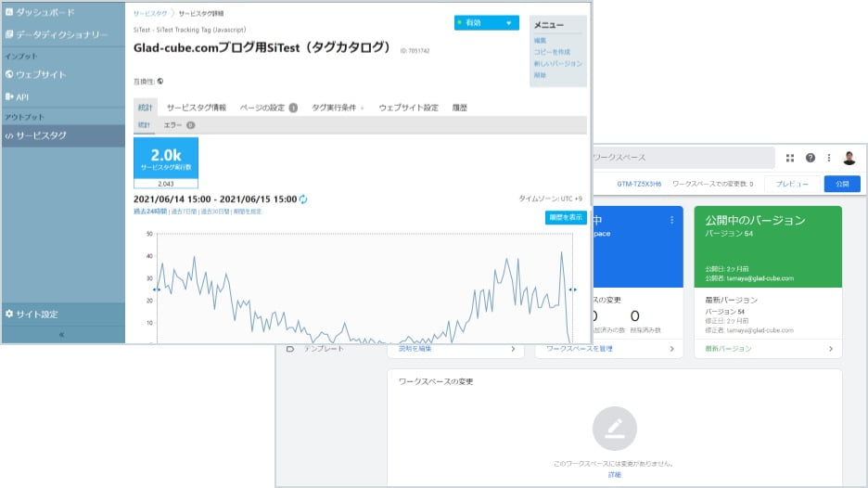Screen dimensions: 868x488
Task: Click the refresh icon beside the date range
Action: click(302, 199)
